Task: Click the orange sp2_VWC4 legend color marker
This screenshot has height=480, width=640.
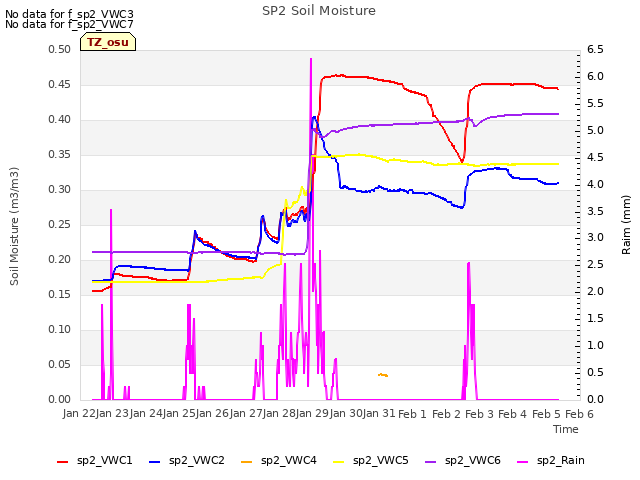Action: (x=247, y=462)
